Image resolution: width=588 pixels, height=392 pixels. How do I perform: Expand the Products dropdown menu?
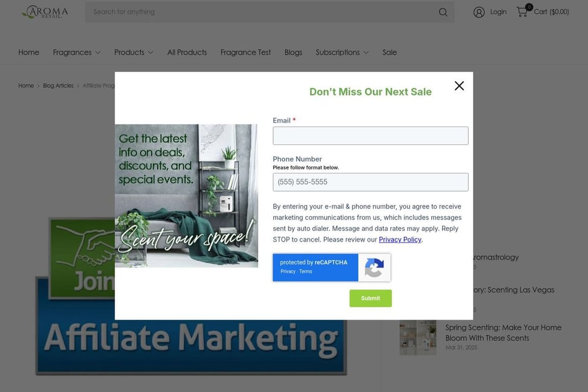[x=134, y=52]
